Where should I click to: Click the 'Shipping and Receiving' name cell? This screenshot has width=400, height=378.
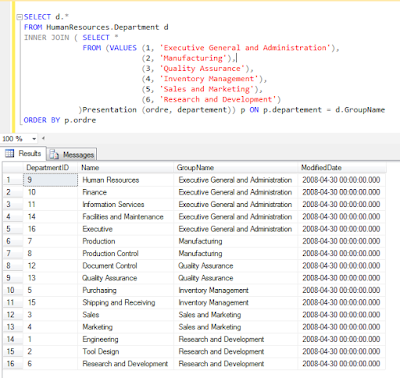(126, 302)
